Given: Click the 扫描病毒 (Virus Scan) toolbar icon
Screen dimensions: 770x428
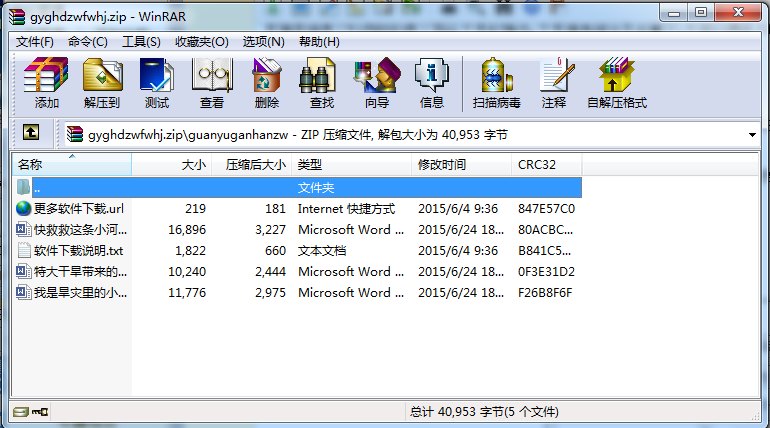Looking at the screenshot, I should coord(497,75).
